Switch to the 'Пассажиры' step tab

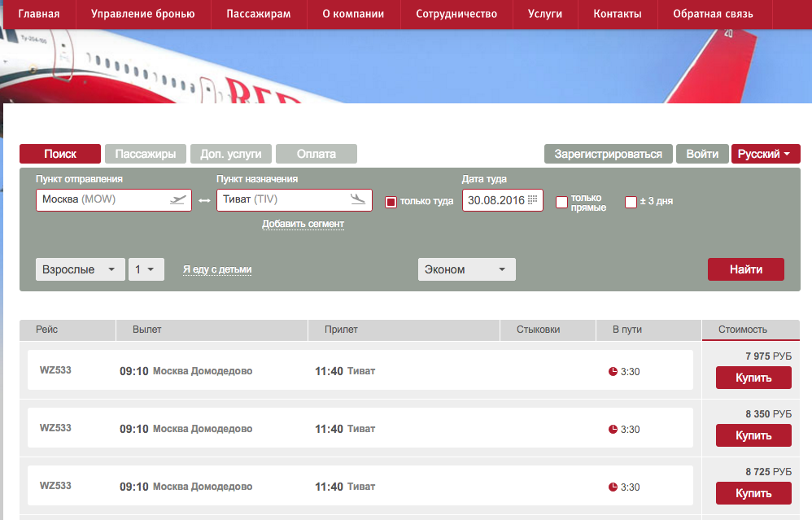click(145, 154)
